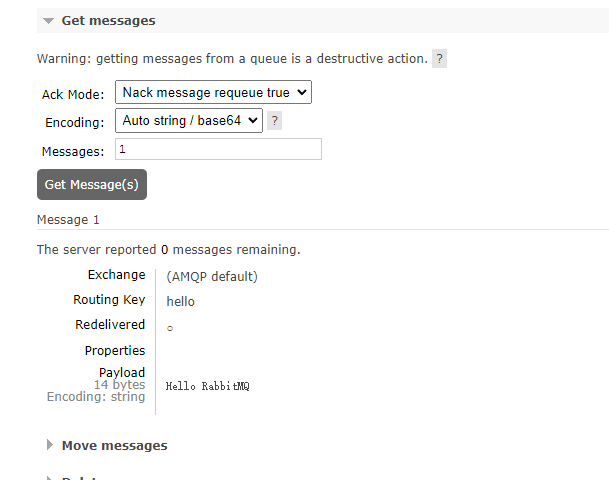The image size is (609, 480).
Task: Click the (AMQP default) exchange value
Action: pyautogui.click(x=212, y=277)
